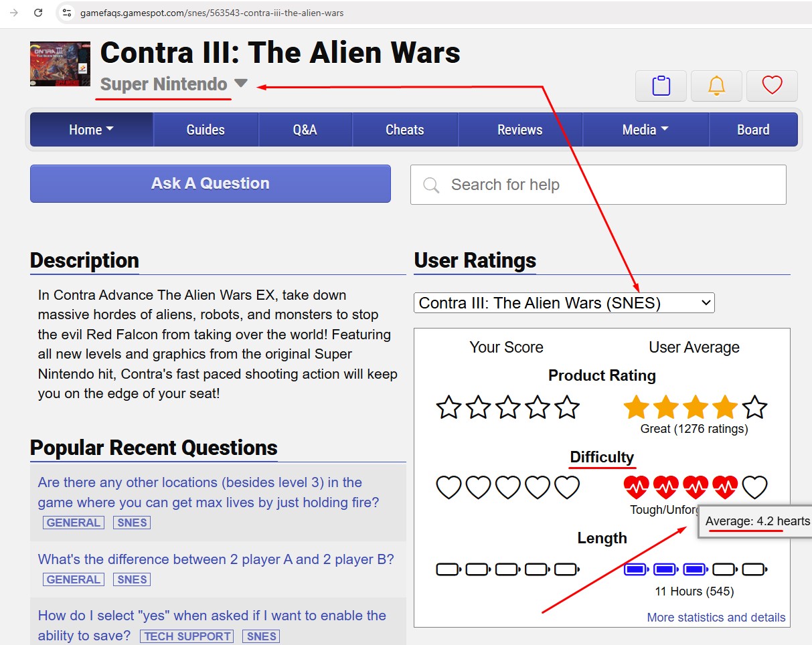The height and width of the screenshot is (645, 812).
Task: Rate product five stars under Your Score
Action: tap(567, 407)
